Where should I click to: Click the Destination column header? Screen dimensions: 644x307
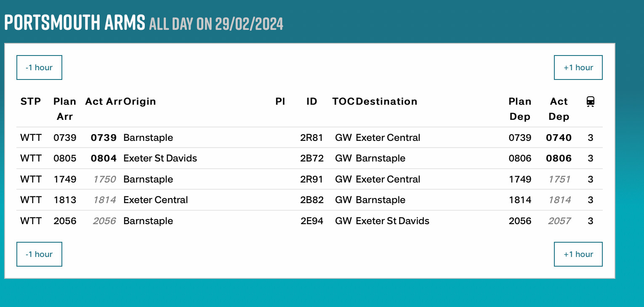[x=386, y=101]
